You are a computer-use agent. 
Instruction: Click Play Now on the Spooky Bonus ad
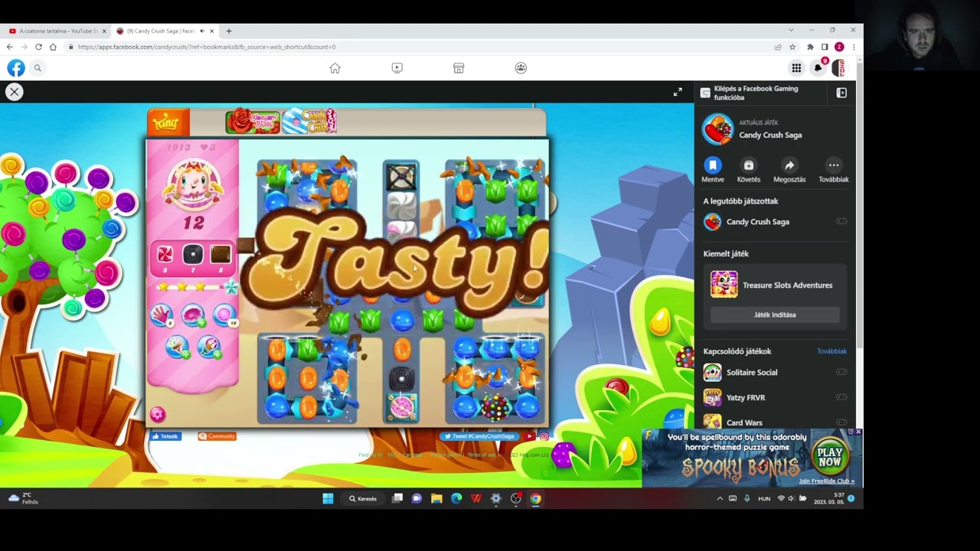[829, 457]
